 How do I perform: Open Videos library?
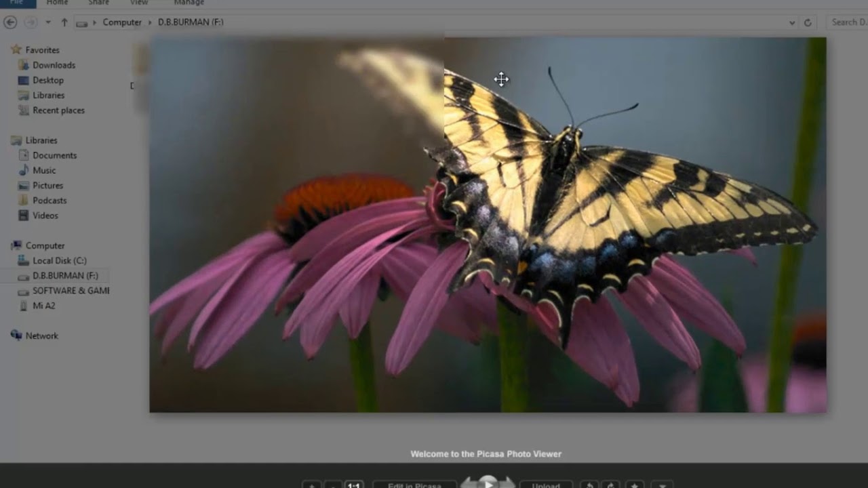[x=45, y=216]
